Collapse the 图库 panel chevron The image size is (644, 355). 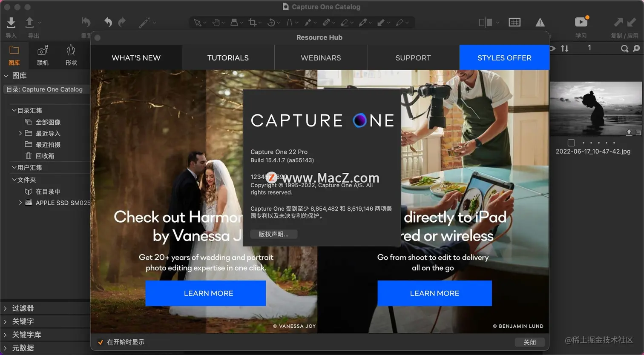pyautogui.click(x=6, y=76)
